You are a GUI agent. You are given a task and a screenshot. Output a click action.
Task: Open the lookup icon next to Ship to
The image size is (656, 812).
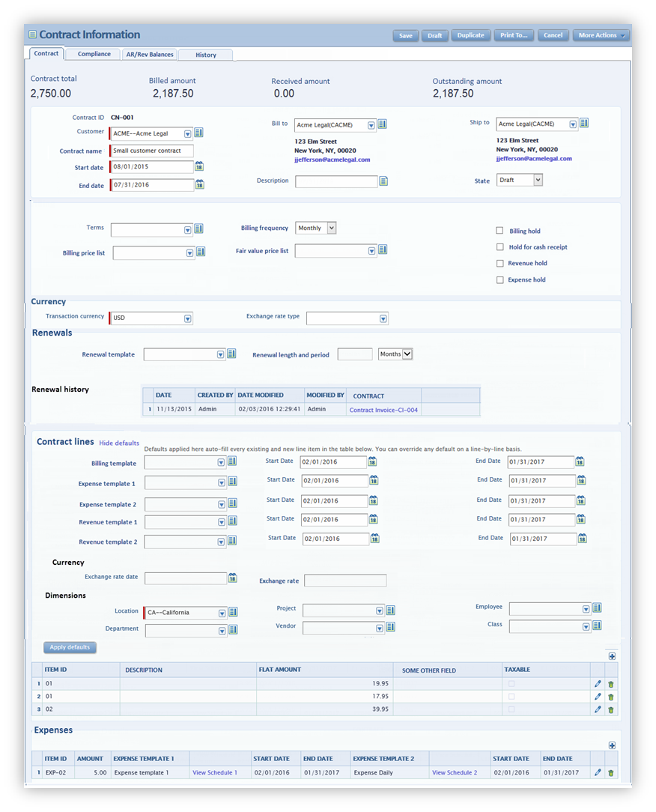coord(586,122)
